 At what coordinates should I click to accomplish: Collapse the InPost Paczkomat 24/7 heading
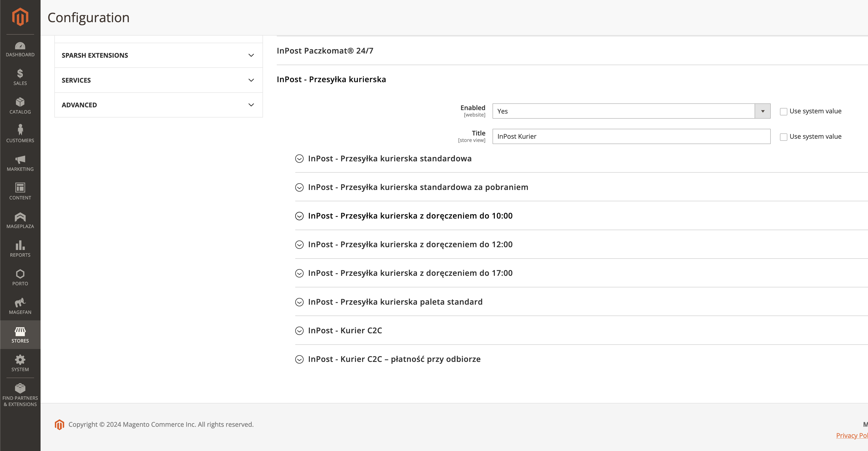pos(325,51)
